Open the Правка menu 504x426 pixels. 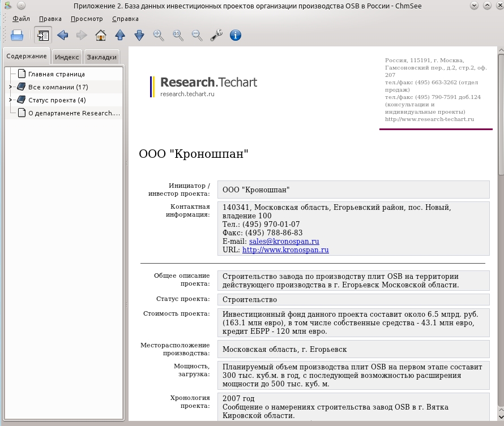(50, 19)
